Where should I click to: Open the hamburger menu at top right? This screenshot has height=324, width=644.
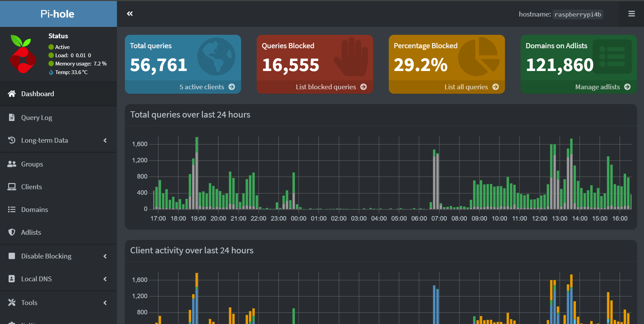click(x=632, y=14)
